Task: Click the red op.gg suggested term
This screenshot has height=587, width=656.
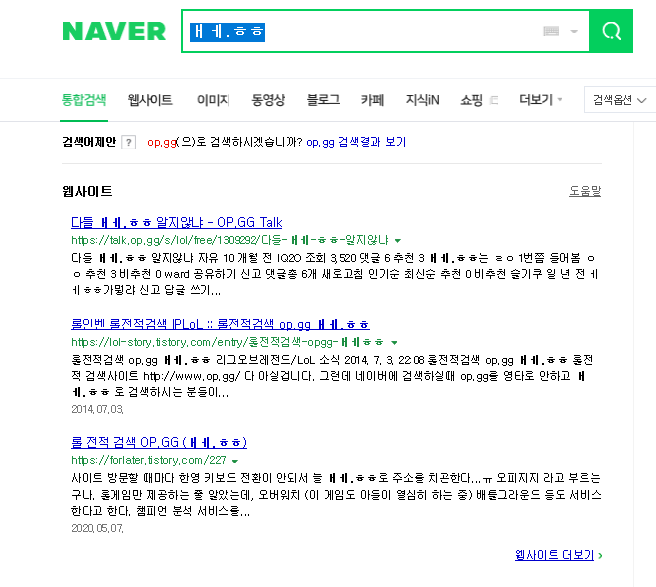Action: coord(161,143)
